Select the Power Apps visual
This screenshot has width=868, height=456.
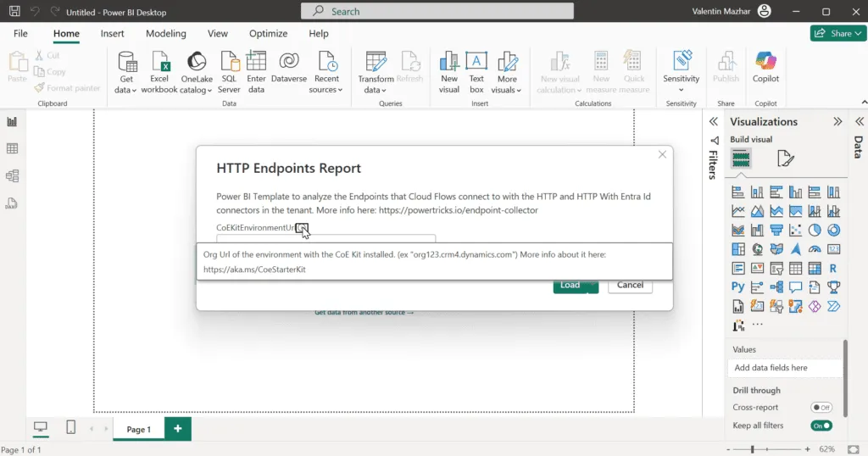815,306
